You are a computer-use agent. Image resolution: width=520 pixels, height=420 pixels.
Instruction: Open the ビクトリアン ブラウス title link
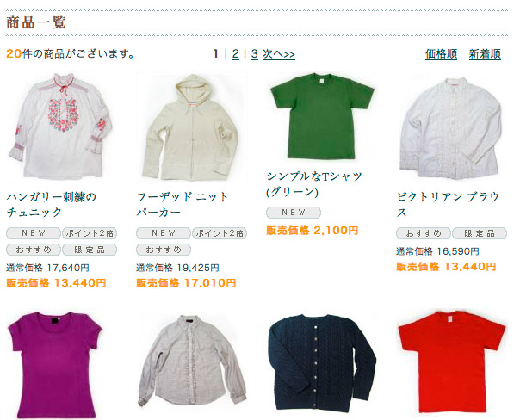[449, 205]
